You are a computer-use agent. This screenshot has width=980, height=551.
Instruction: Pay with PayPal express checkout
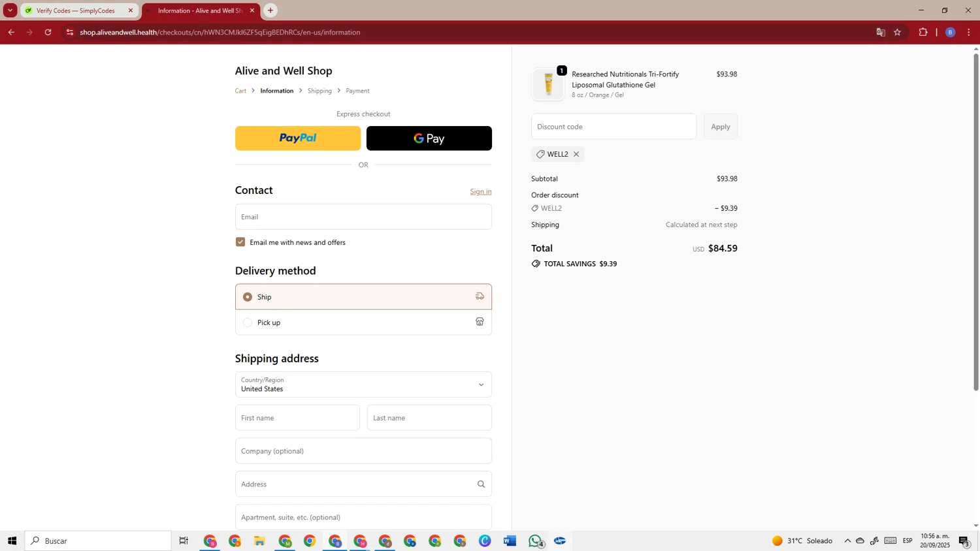(x=298, y=138)
